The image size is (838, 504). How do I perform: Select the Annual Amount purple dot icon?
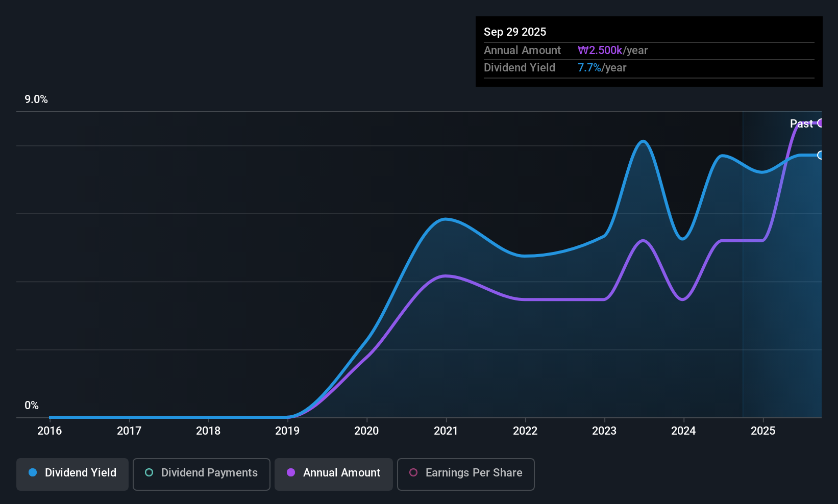click(291, 473)
